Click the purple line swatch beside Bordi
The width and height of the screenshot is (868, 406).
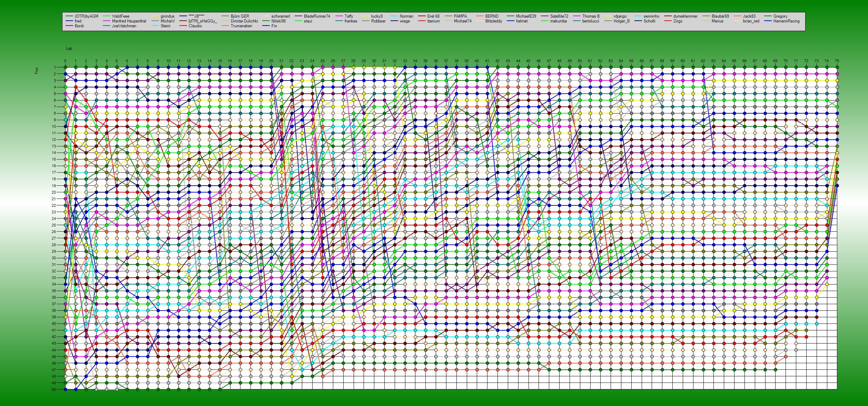pos(69,26)
